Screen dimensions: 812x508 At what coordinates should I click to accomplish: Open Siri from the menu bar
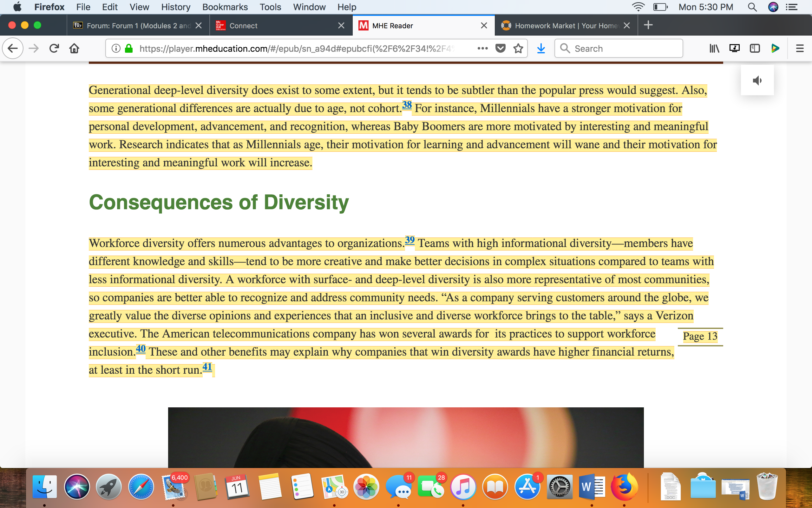tap(773, 7)
